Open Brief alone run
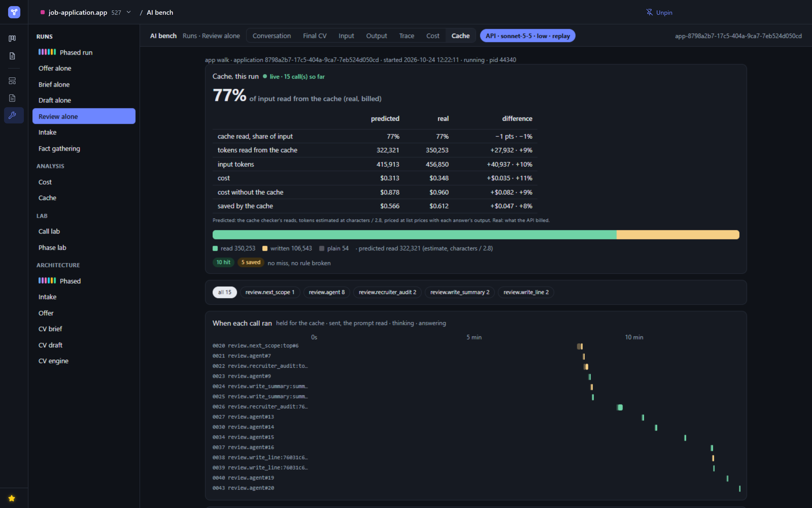The image size is (812, 508). click(84, 84)
